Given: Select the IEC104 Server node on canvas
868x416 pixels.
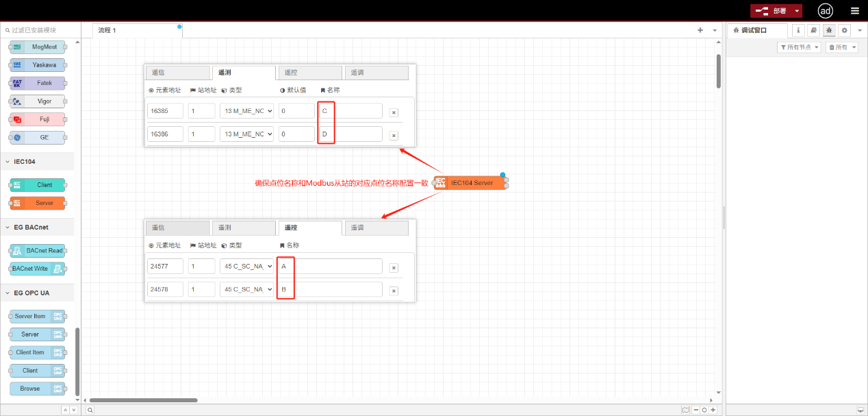Looking at the screenshot, I should (471, 183).
